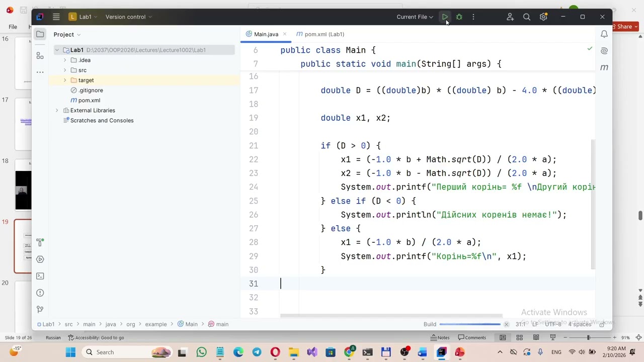The width and height of the screenshot is (644, 362).
Task: Open WhatsApp from the taskbar
Action: (201, 352)
